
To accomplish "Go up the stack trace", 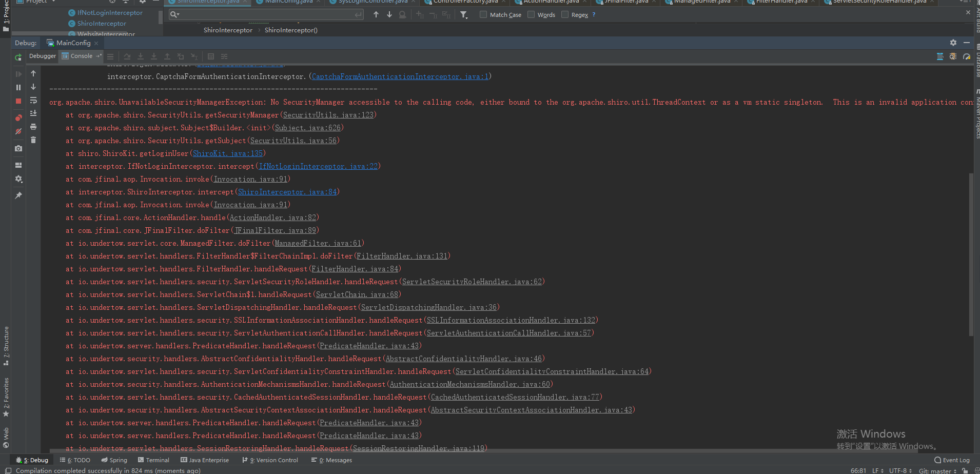I will pos(33,73).
